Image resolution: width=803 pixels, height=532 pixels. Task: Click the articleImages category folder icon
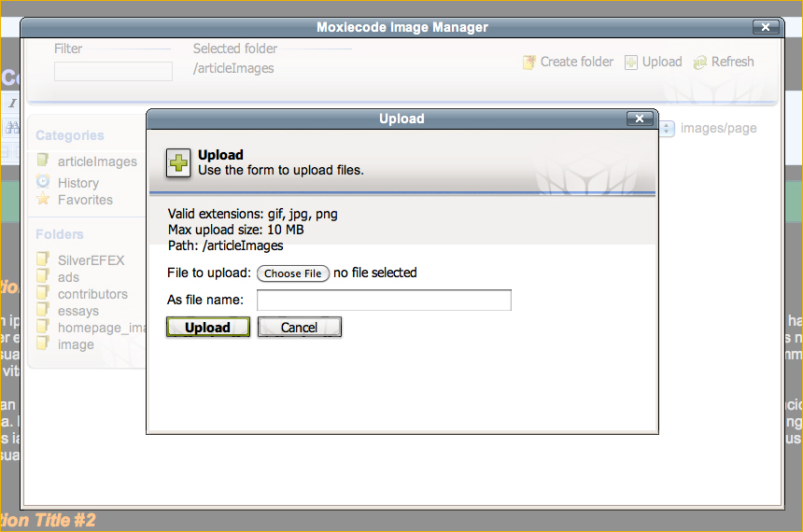(43, 161)
